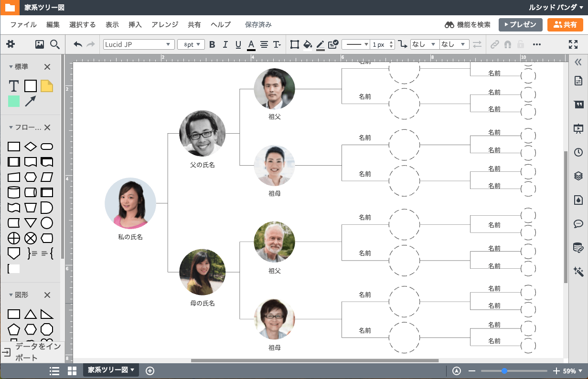This screenshot has height=379, width=588.
Task: Toggle italic text formatting
Action: pyautogui.click(x=225, y=44)
